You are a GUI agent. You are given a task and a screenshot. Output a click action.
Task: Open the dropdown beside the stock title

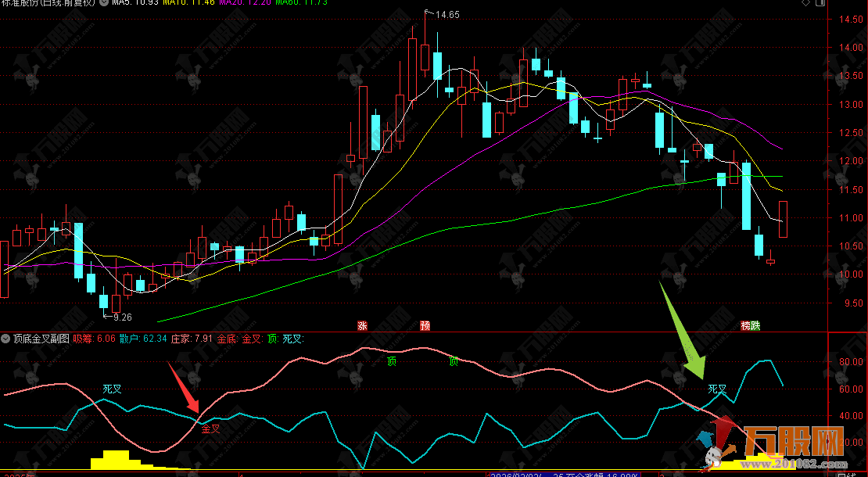coord(103,2)
